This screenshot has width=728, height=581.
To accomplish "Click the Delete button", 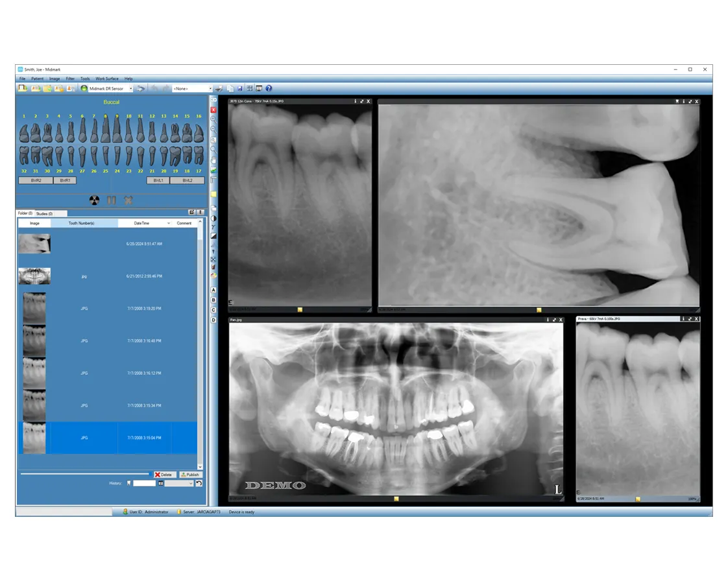I will [x=164, y=474].
